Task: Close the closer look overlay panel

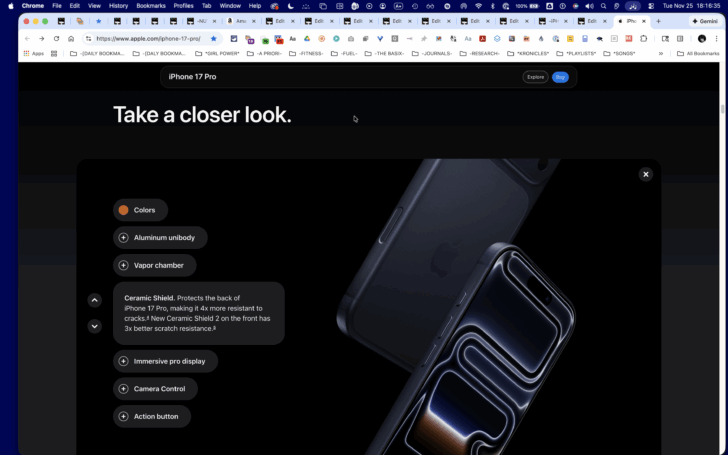Action: click(645, 174)
